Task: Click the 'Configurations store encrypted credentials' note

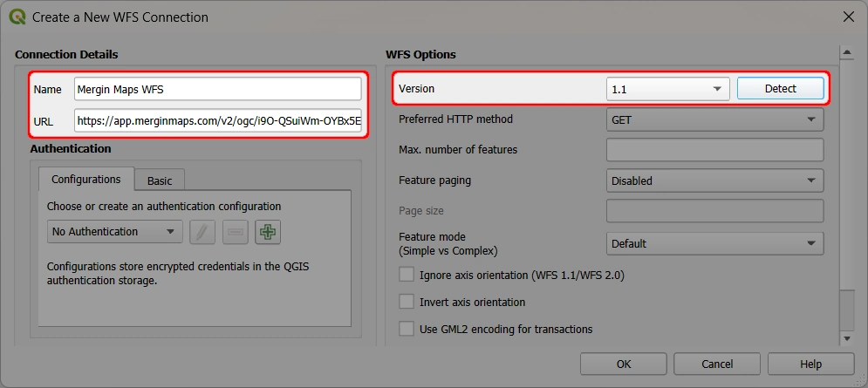Action: coord(178,274)
